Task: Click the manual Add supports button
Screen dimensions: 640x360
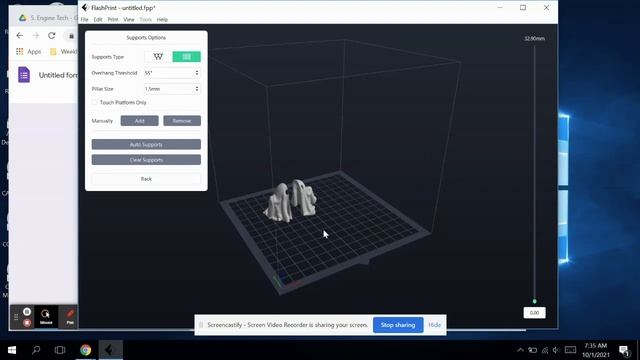Action: coord(140,121)
